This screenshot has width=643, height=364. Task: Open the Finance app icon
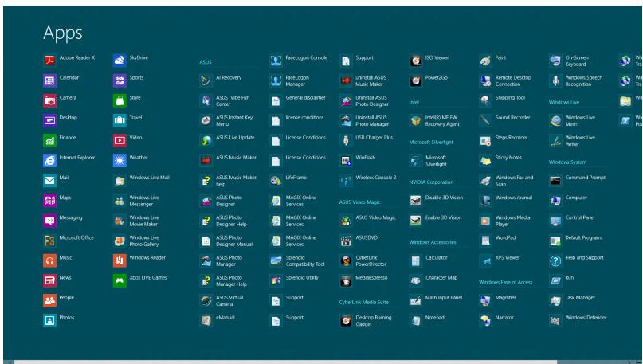pos(49,141)
